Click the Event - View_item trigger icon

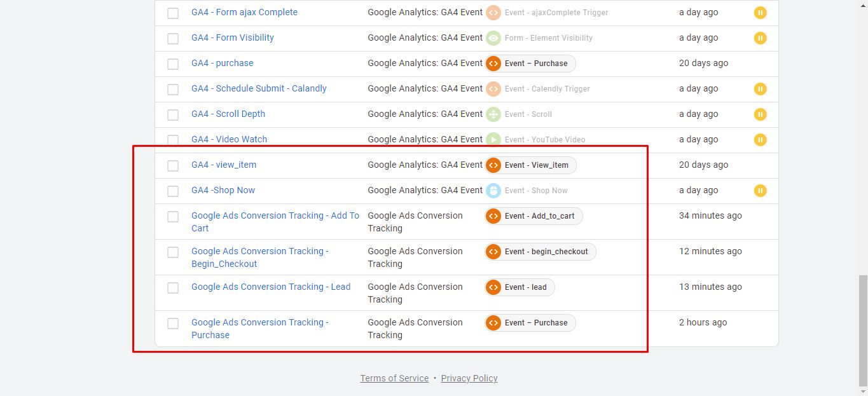point(493,165)
